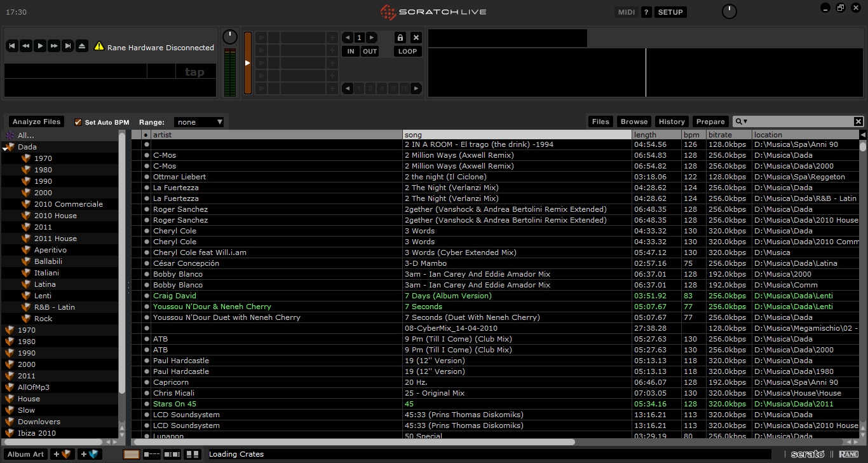Toggle Set Auto BPM checkbox

click(78, 122)
